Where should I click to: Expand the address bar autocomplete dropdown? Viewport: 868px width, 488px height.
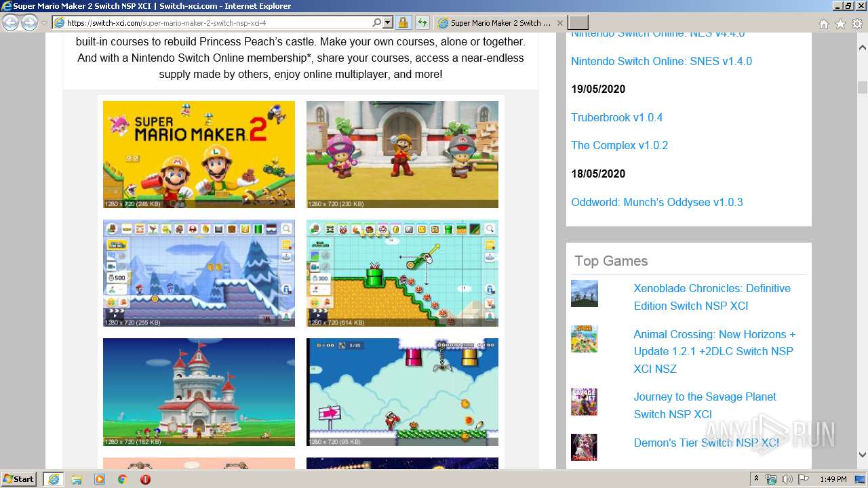[388, 22]
